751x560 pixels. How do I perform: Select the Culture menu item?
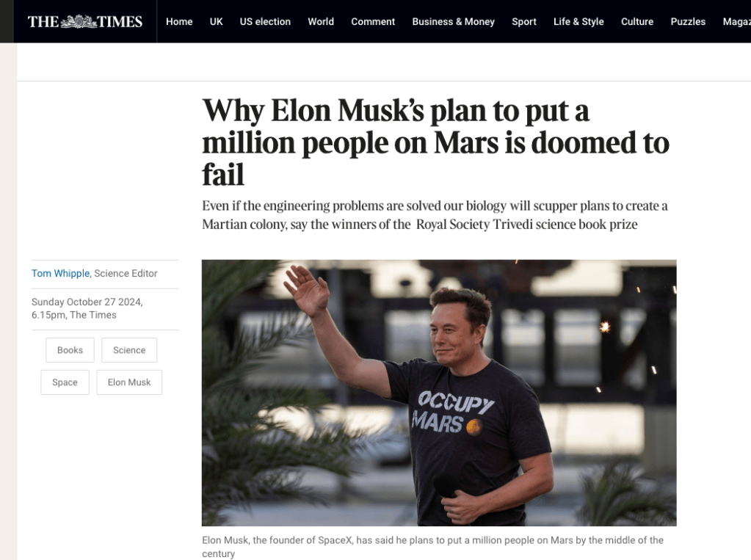(637, 21)
